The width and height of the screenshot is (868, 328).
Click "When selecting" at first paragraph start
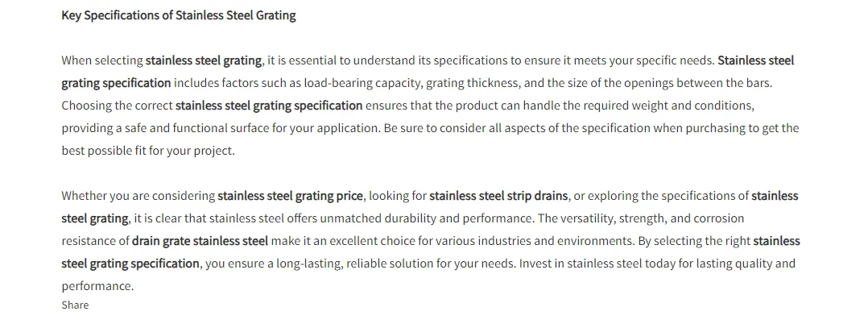click(x=101, y=60)
